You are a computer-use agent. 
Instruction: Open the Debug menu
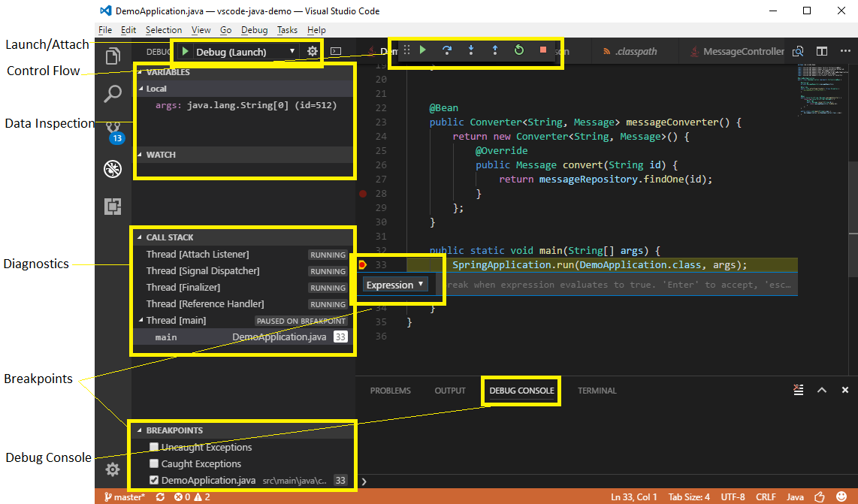pos(254,29)
